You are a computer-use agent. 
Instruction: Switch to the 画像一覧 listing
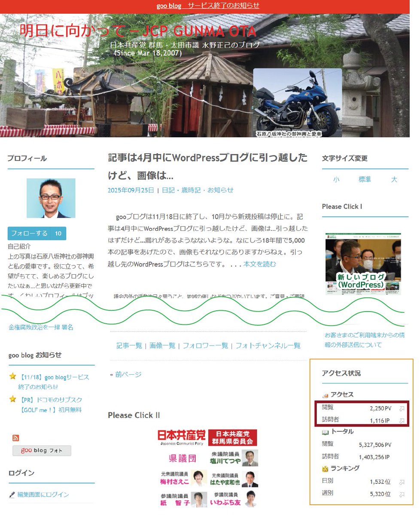[x=161, y=346]
